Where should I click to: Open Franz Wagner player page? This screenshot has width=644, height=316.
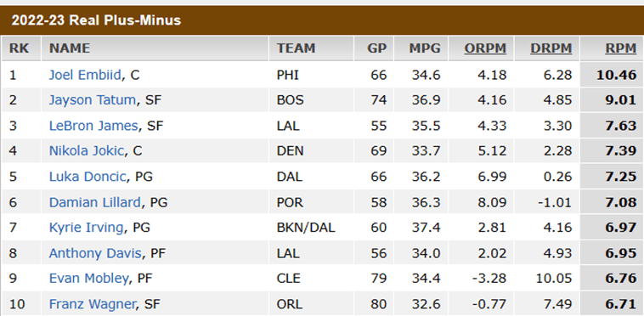point(93,304)
